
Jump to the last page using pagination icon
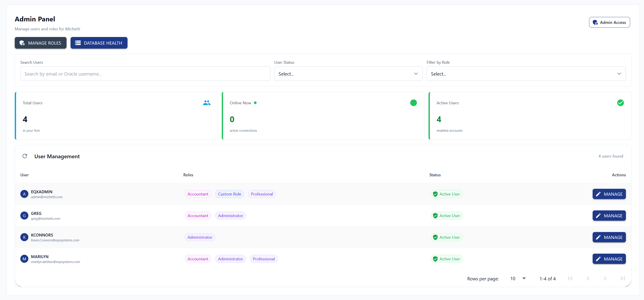tap(623, 278)
